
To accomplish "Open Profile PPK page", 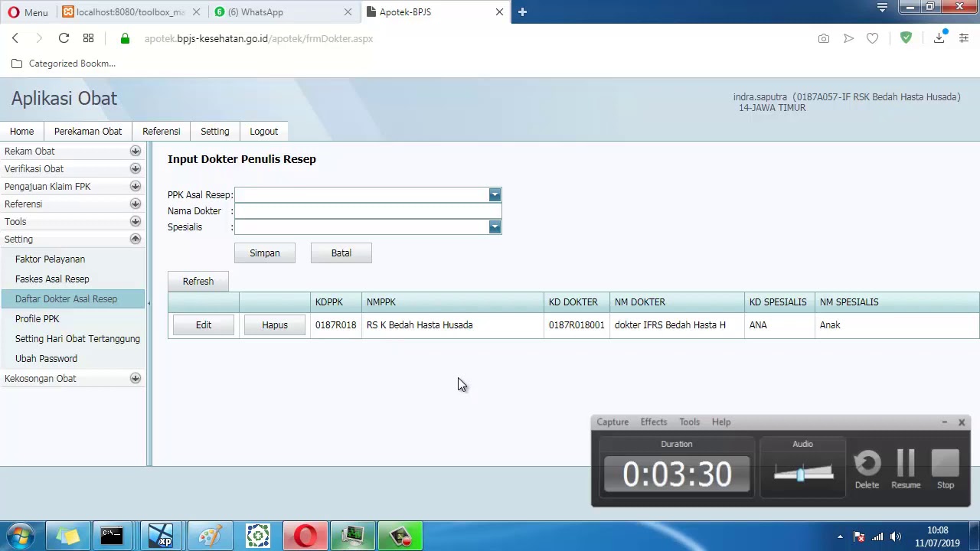I will tap(37, 319).
